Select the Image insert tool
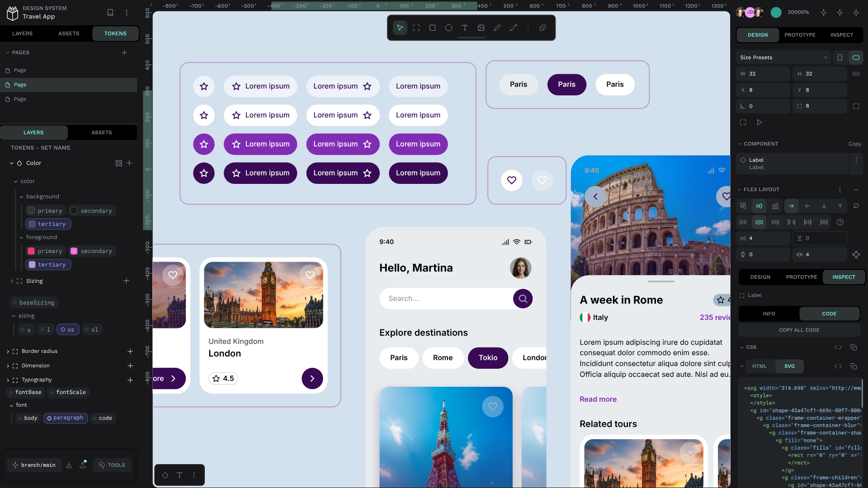The image size is (868, 488). (x=481, y=28)
